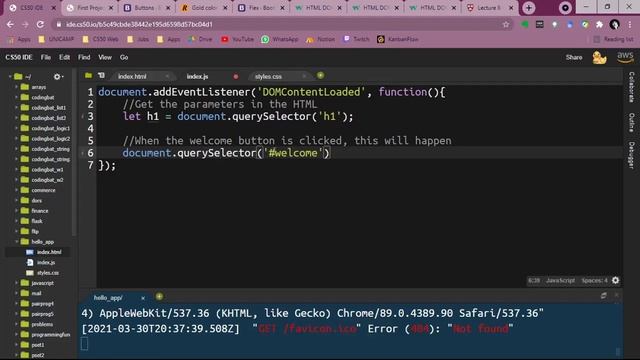The image size is (640, 360).
Task: Open the Debugger side panel
Action: click(631, 155)
